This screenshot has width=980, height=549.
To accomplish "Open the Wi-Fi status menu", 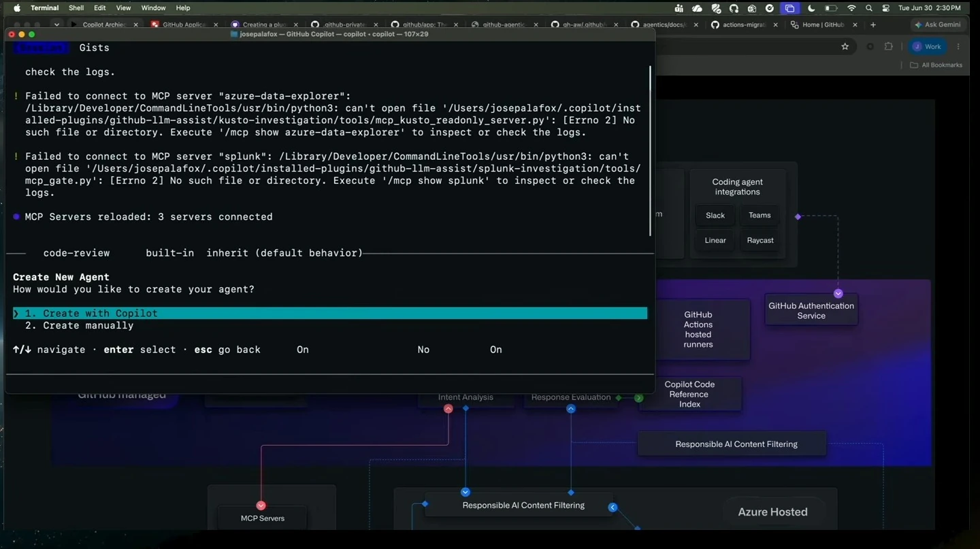I will tap(851, 8).
